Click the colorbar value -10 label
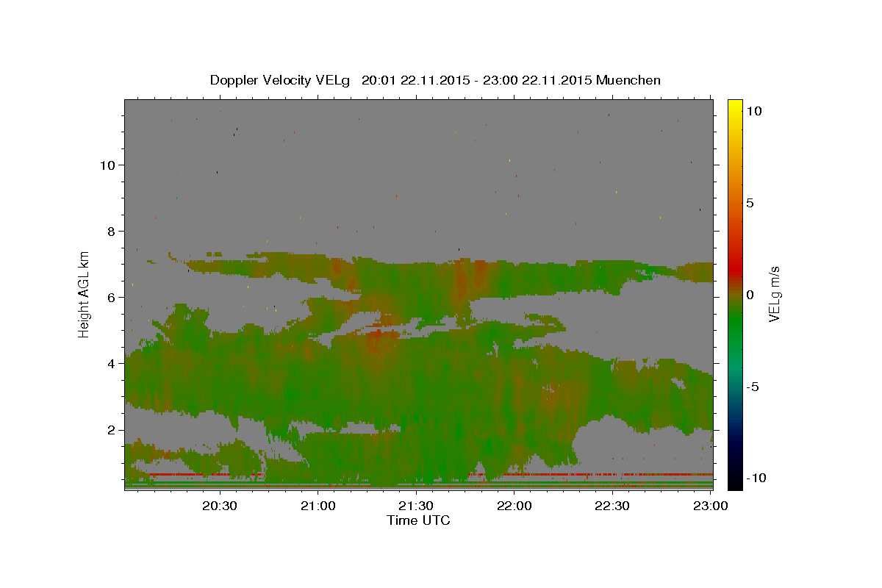 click(756, 478)
